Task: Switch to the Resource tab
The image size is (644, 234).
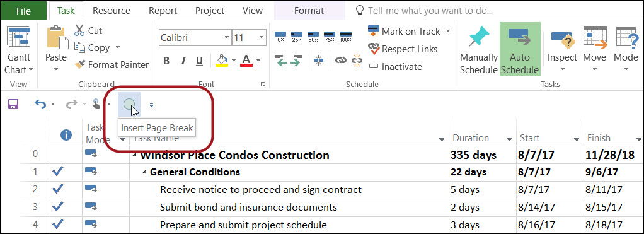Action: pos(112,11)
